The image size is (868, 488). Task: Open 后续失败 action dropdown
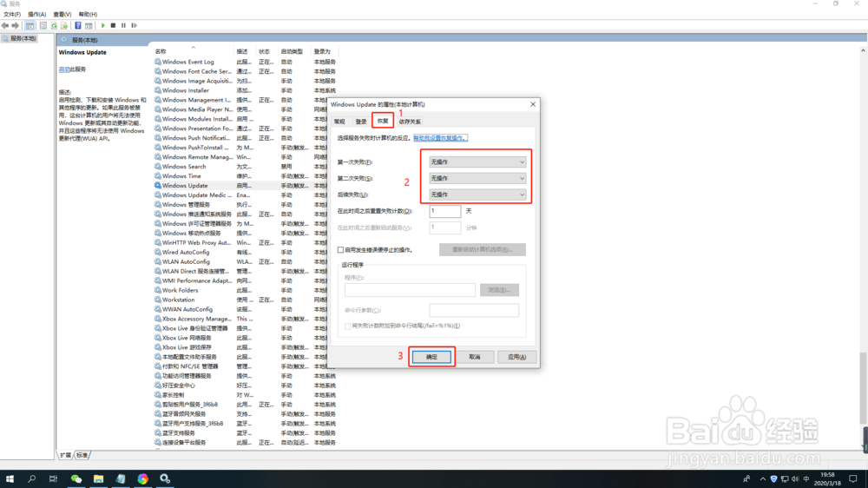pos(477,195)
